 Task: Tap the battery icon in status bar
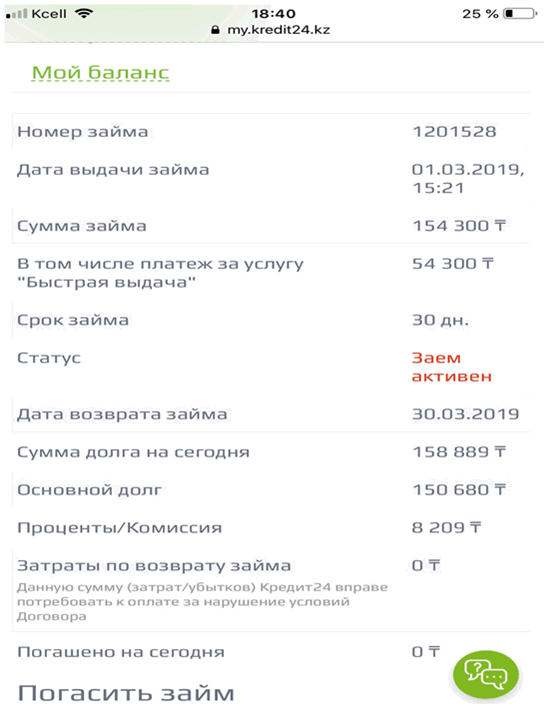(520, 14)
